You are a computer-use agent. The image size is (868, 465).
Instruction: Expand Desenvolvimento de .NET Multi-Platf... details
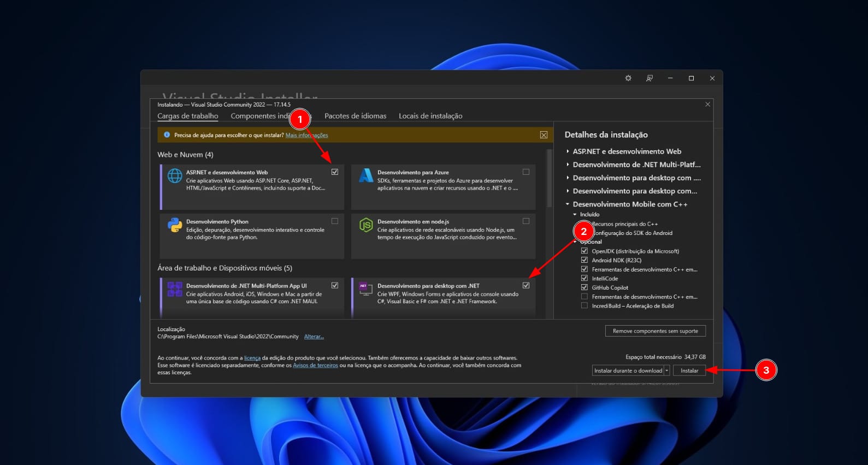[568, 164]
